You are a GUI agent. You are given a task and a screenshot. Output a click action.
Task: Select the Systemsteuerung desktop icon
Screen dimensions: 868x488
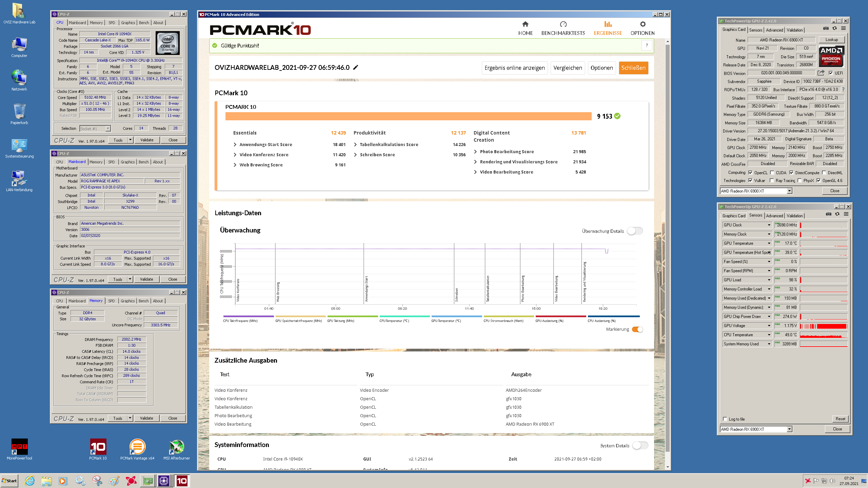click(x=19, y=148)
